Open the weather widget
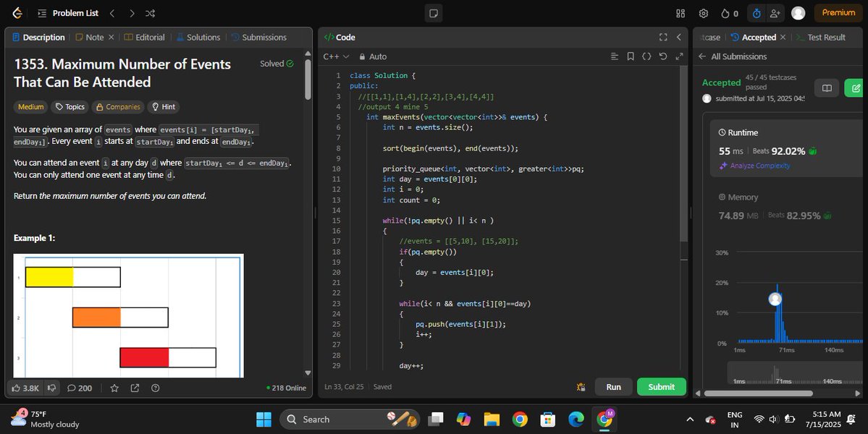Viewport: 868px width, 434px height. pos(46,420)
